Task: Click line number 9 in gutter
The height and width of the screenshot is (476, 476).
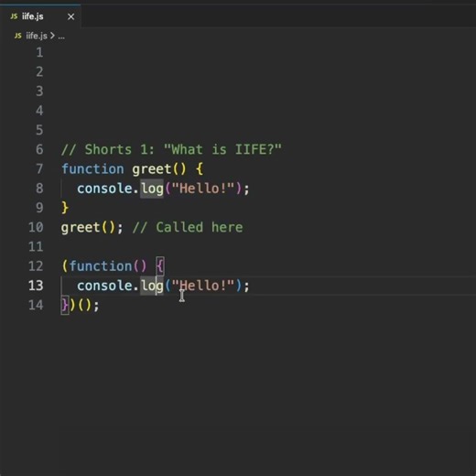Action: coord(39,208)
